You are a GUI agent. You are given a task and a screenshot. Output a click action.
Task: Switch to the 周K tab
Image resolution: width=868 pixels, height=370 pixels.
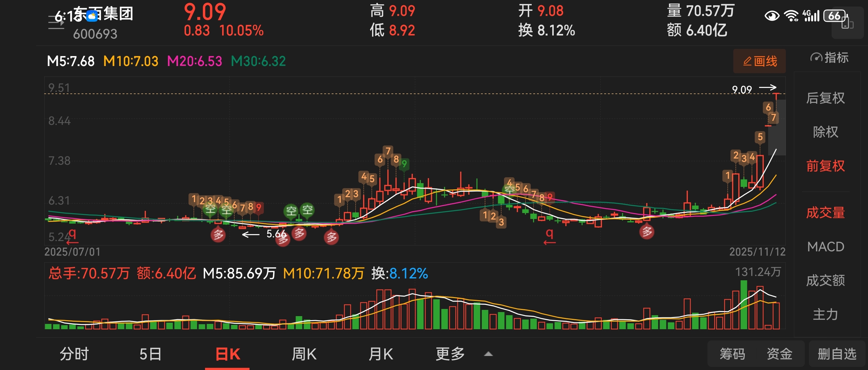304,354
